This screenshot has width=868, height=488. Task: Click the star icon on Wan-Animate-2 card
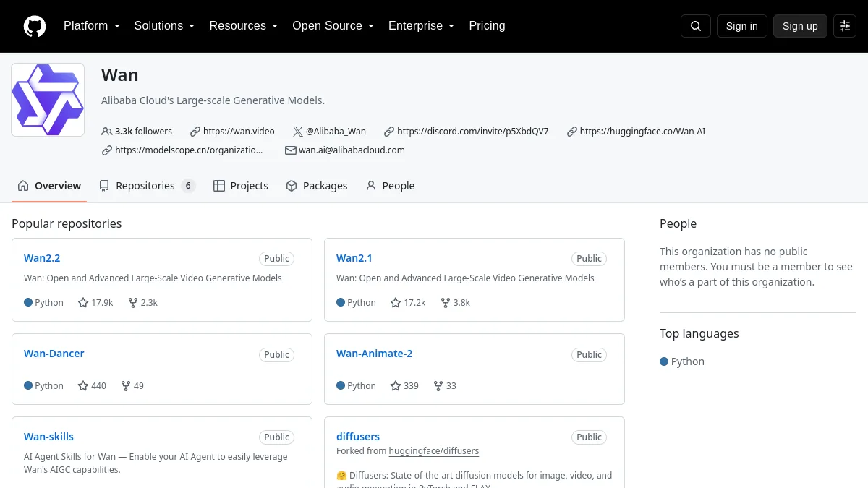tap(396, 386)
